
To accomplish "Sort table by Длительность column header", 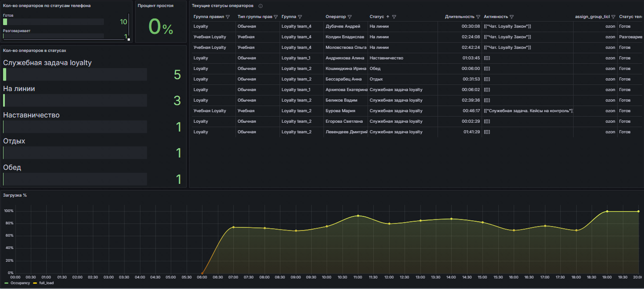I will pyautogui.click(x=460, y=17).
